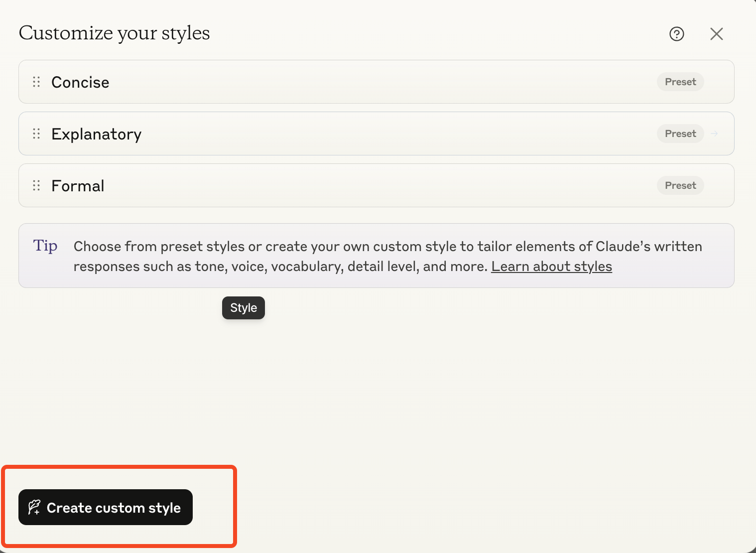Image resolution: width=756 pixels, height=553 pixels.
Task: Expand the Concise style entry
Action: point(349,82)
